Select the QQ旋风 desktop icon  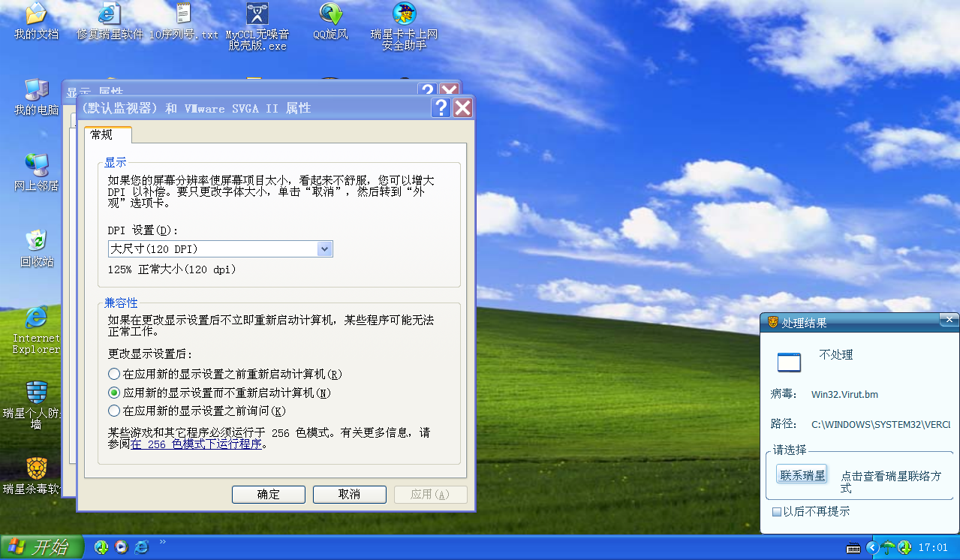330,21
